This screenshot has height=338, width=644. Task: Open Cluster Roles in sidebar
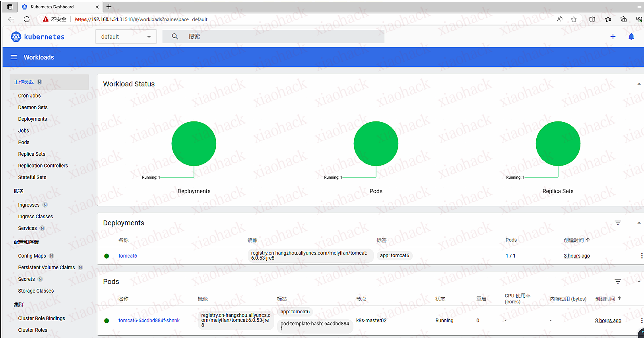click(x=33, y=330)
